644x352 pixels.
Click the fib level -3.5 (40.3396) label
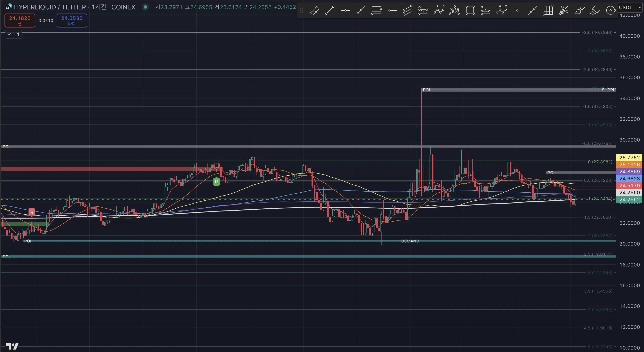tap(597, 32)
